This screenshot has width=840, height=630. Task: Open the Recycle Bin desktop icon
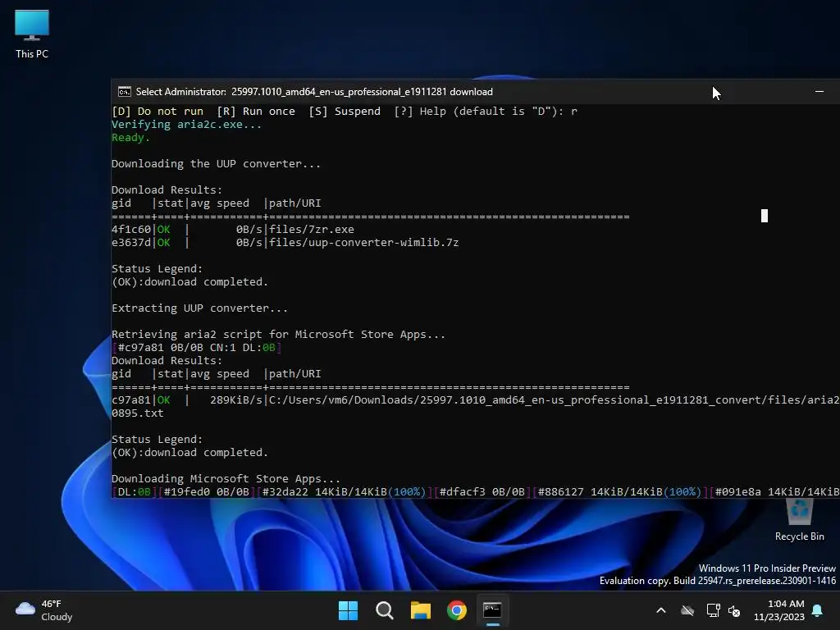click(x=799, y=519)
